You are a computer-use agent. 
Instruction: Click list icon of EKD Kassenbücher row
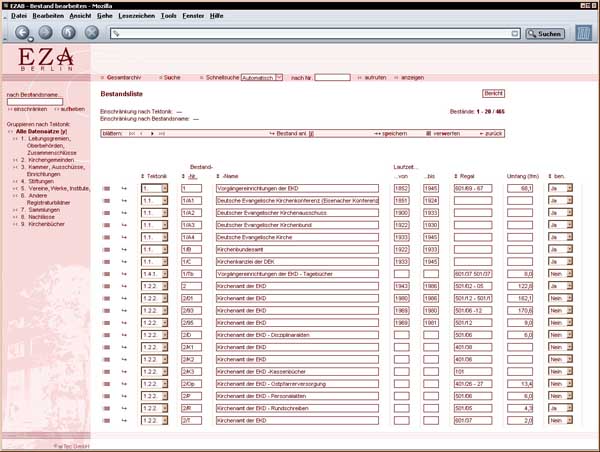tap(107, 372)
